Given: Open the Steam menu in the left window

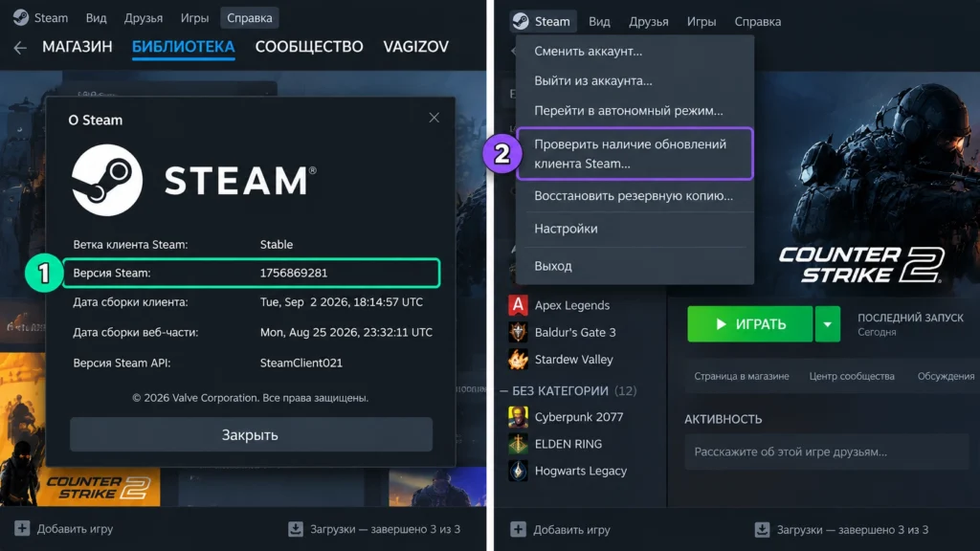Looking at the screenshot, I should [51, 18].
